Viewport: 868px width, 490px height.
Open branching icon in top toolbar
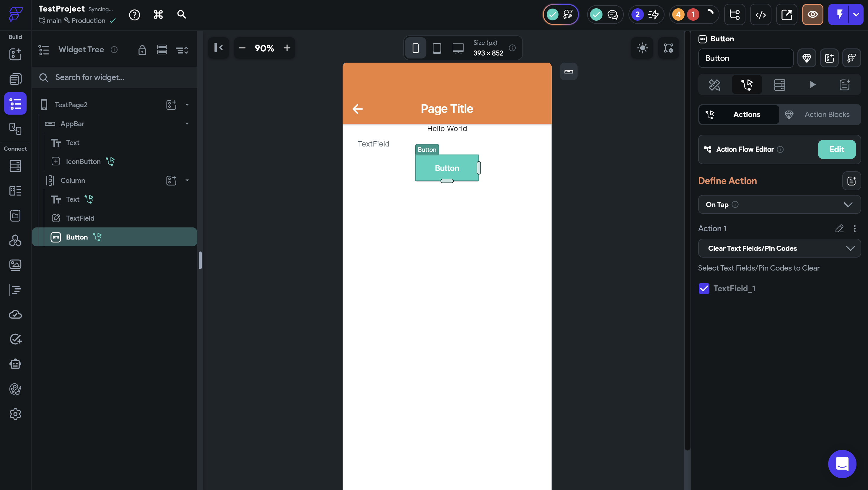(x=734, y=14)
